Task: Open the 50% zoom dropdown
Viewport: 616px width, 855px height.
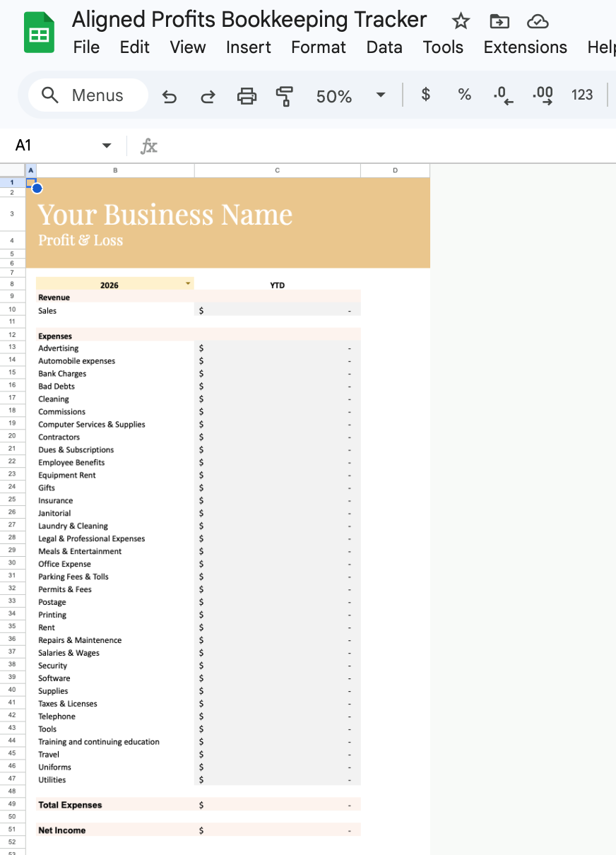Action: (381, 95)
